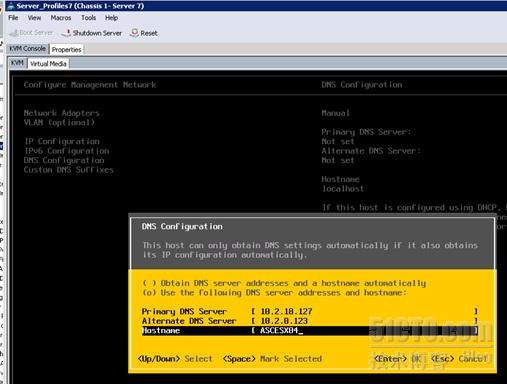Click the Reset server icon
The height and width of the screenshot is (384, 507).
coord(134,33)
